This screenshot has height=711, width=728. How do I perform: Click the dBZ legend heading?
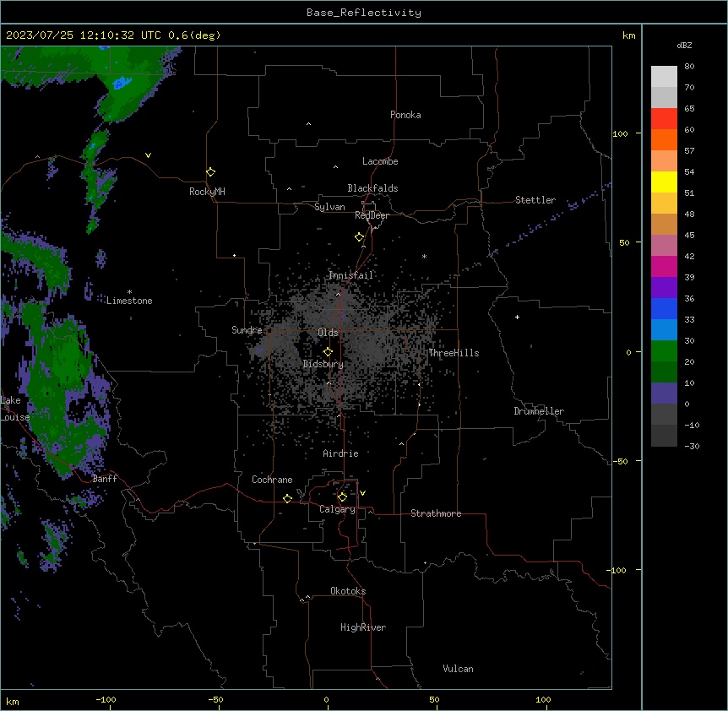click(684, 46)
